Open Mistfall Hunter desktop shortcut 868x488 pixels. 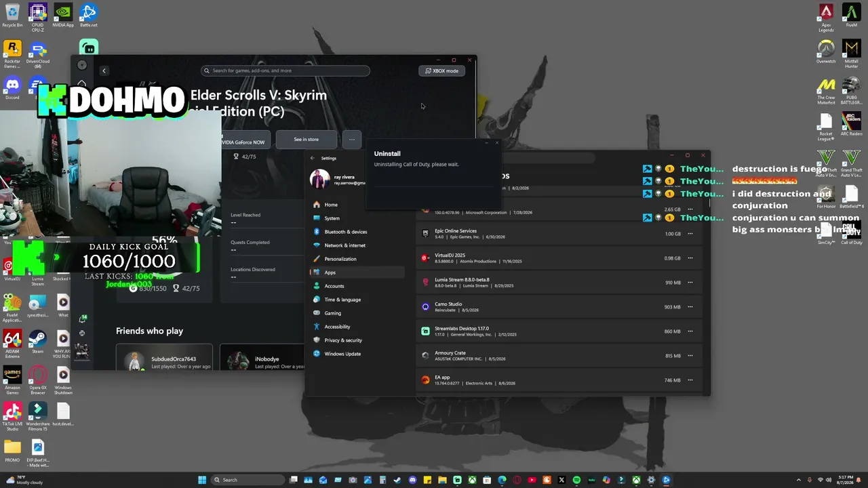click(x=852, y=54)
